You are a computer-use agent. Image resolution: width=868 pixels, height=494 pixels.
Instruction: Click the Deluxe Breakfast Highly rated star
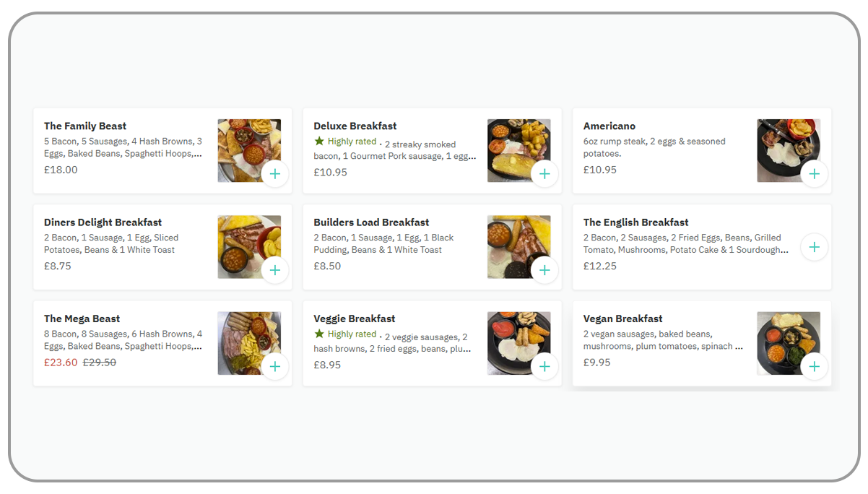point(319,142)
